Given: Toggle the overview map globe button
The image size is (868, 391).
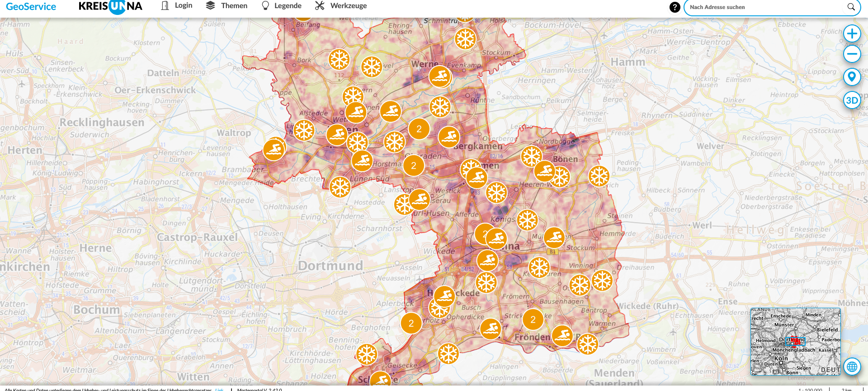Looking at the screenshot, I should [852, 367].
